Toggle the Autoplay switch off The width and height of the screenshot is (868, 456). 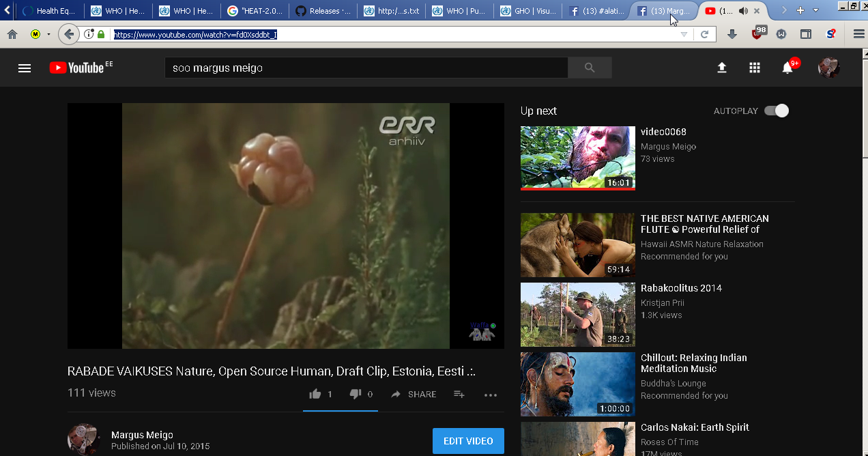tap(777, 111)
